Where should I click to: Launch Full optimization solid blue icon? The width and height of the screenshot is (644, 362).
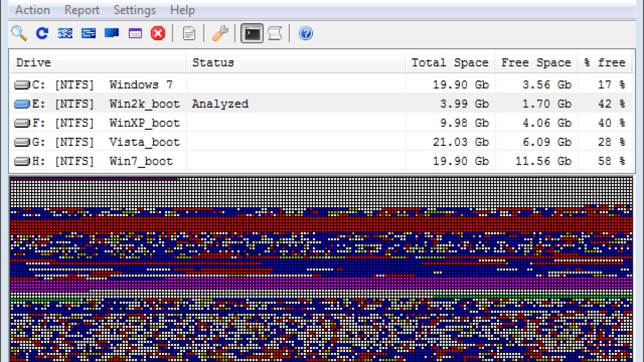[x=112, y=34]
